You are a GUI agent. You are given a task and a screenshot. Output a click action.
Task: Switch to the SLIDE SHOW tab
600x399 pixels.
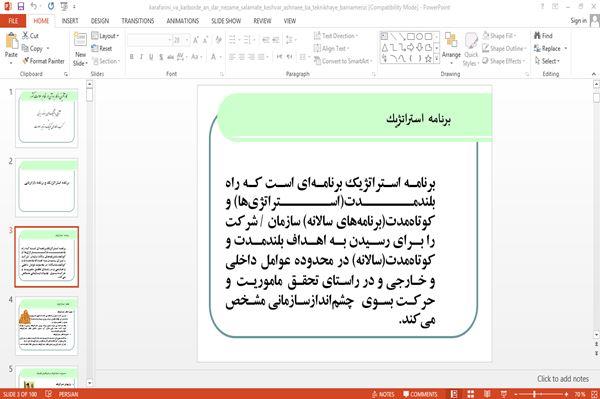point(226,21)
